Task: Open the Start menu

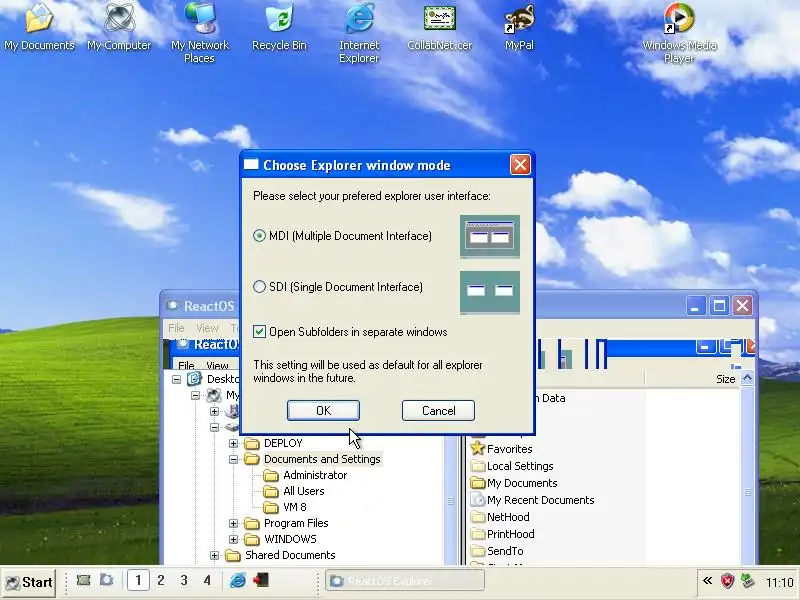Action: tap(29, 582)
